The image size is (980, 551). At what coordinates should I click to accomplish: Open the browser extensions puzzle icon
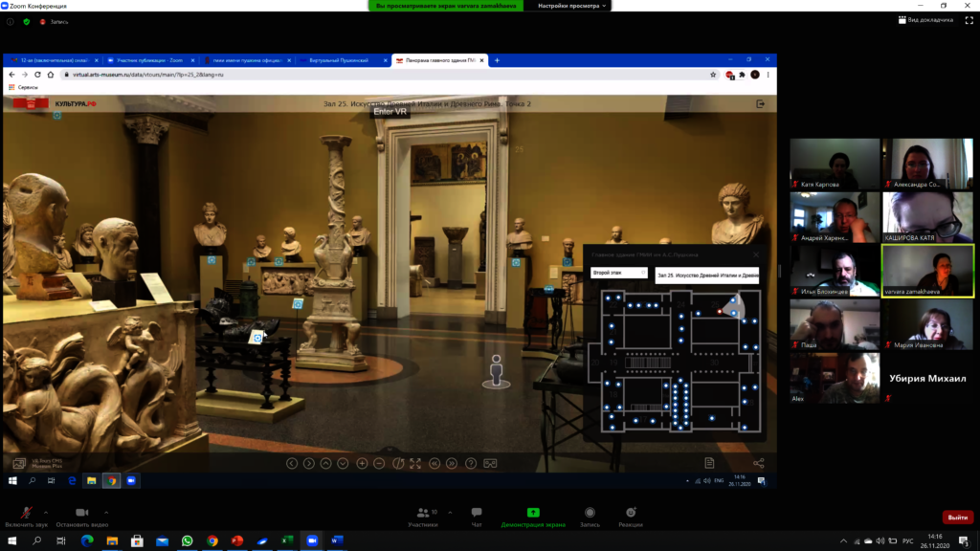point(742,75)
